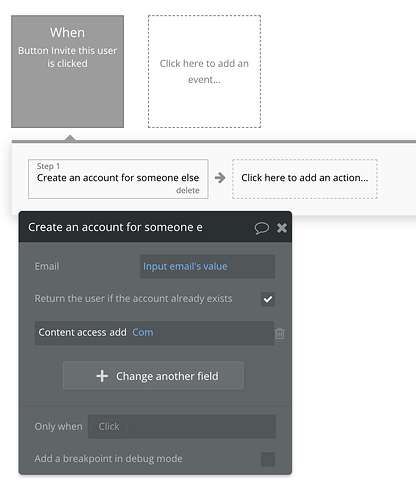Click the Only when label

point(58,426)
